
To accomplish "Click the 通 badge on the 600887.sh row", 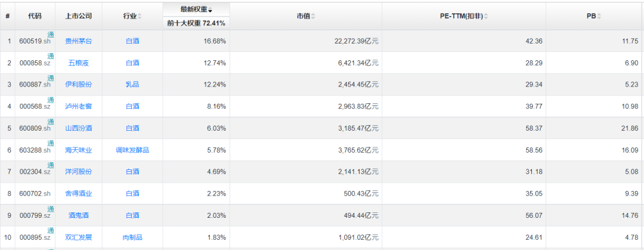I will 51,78.
